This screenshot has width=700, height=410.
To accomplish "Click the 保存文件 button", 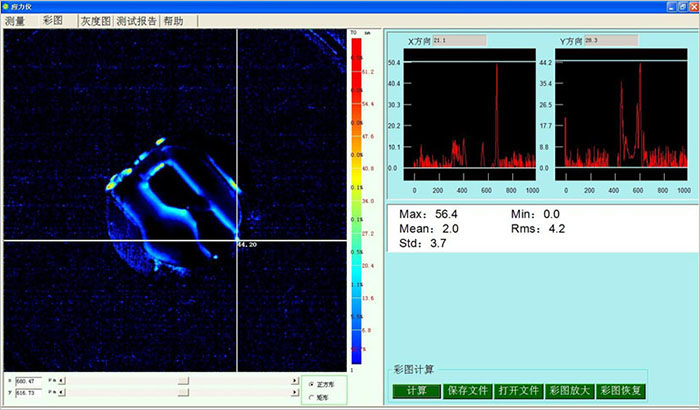I will [467, 390].
